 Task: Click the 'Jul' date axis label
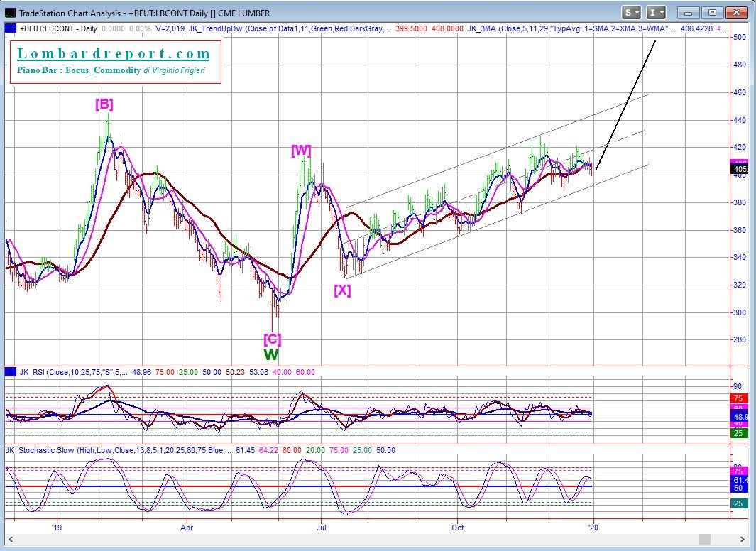click(x=321, y=528)
